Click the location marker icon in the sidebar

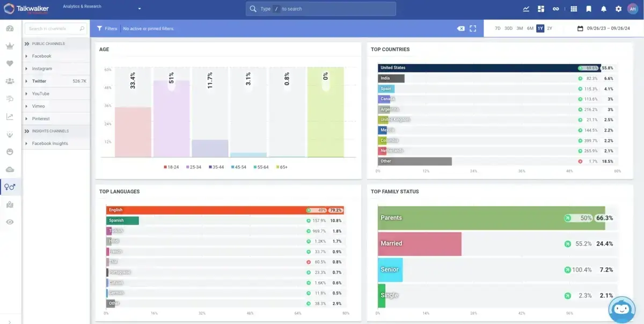pyautogui.click(x=10, y=204)
